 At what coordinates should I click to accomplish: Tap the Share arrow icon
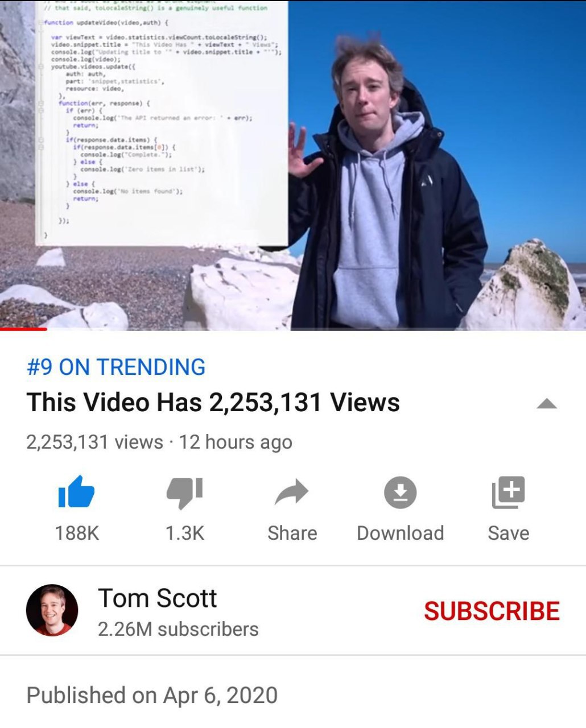(292, 493)
